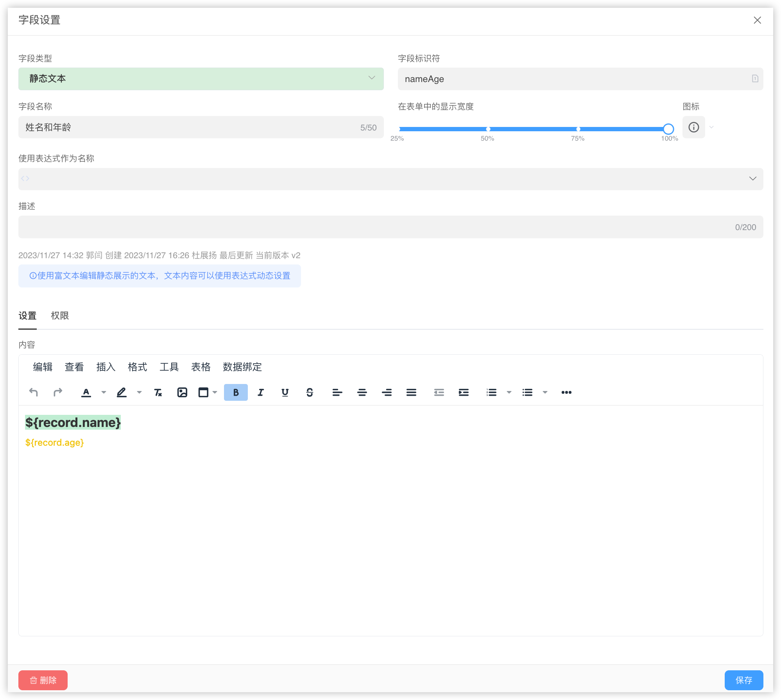This screenshot has width=781, height=700.
Task: Toggle italic formatting
Action: [261, 392]
